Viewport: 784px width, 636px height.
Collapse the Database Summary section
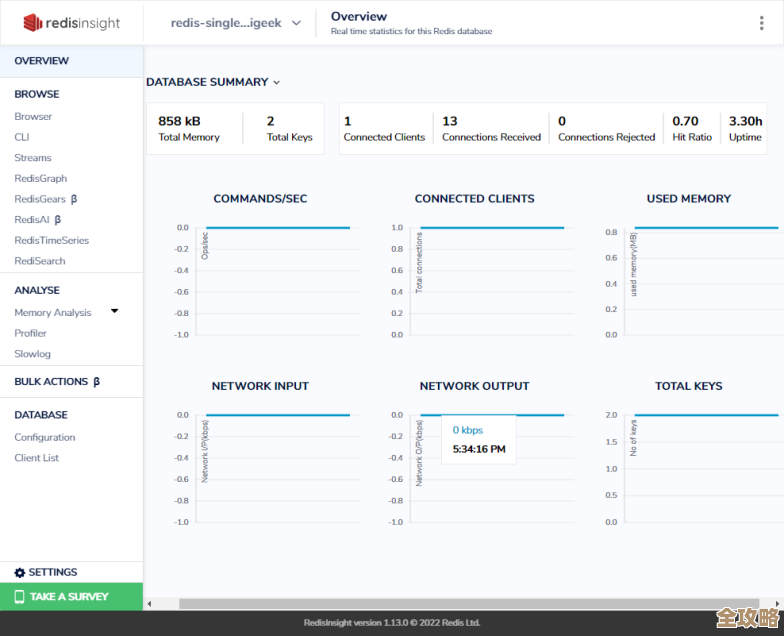(x=277, y=82)
